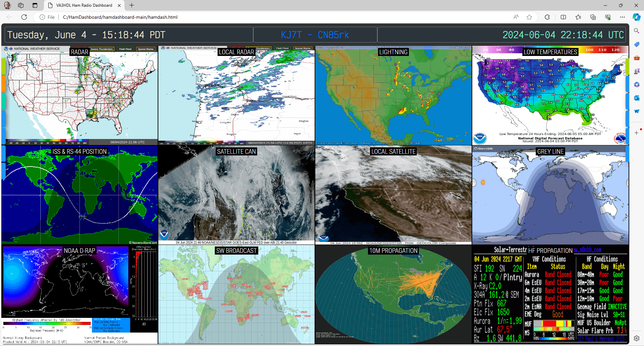Open the Copilot sidebar icon
Viewport: 644px width, 346px height.
pos(636,17)
